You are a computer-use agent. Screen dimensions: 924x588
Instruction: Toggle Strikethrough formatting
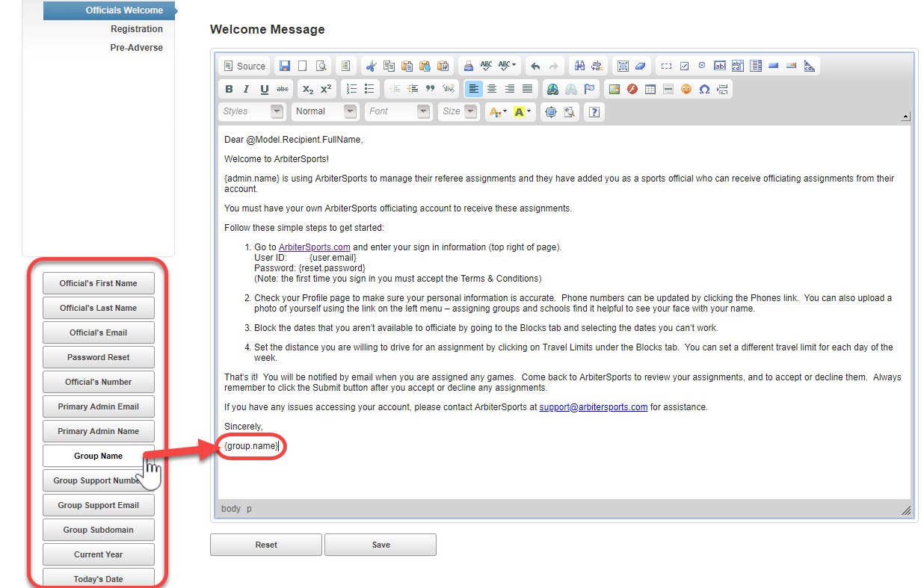(x=283, y=89)
